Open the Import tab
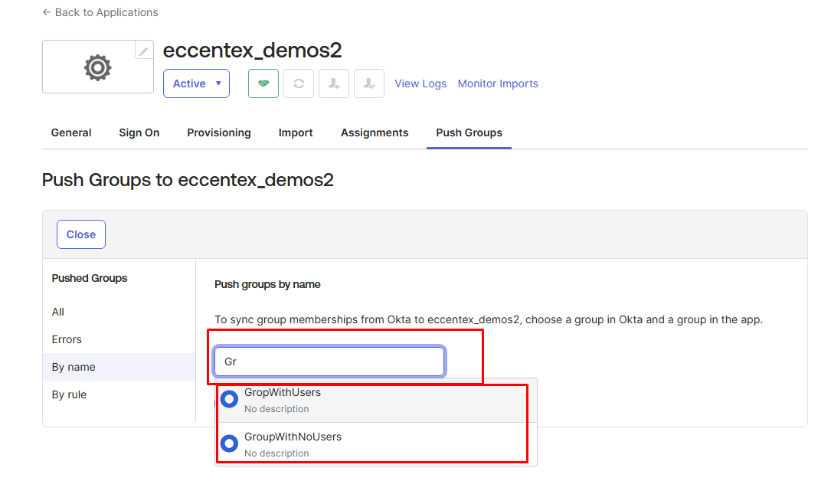 click(x=296, y=133)
